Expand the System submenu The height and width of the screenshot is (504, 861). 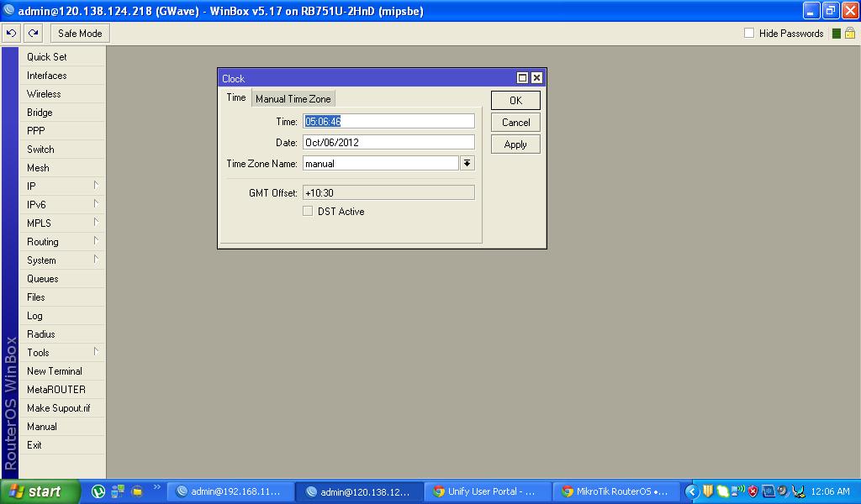(x=61, y=260)
